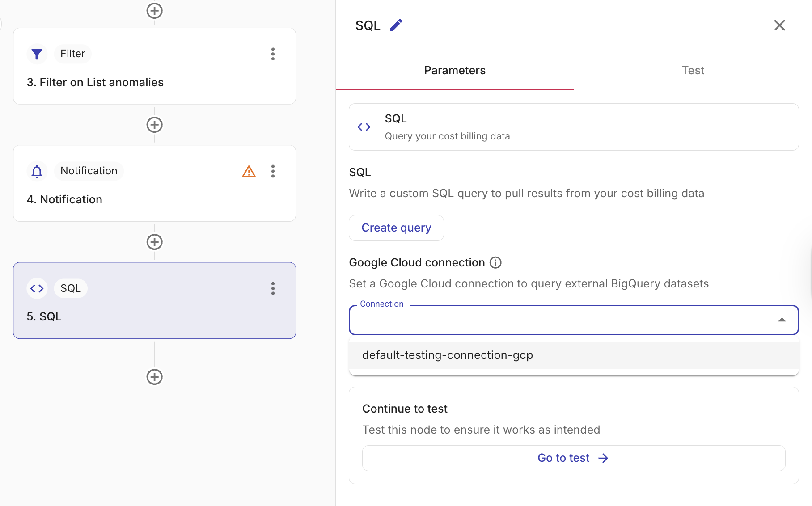Click the plus icon between Notification and SQL nodes
Screen dimensions: 812x506
[154, 242]
